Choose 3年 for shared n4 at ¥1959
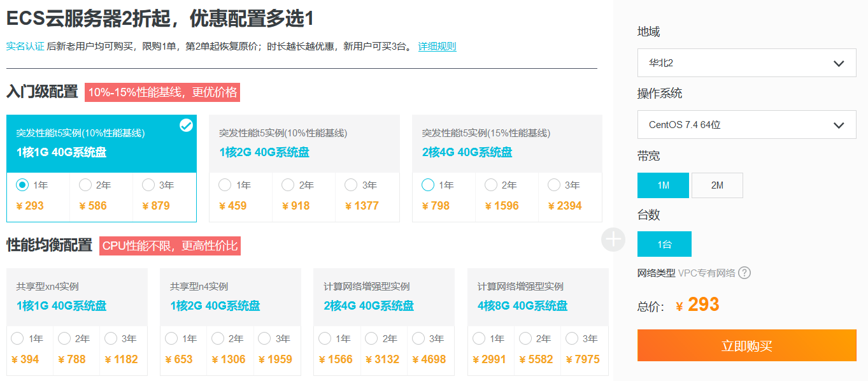Screen dimensions: 868x381 265,338
